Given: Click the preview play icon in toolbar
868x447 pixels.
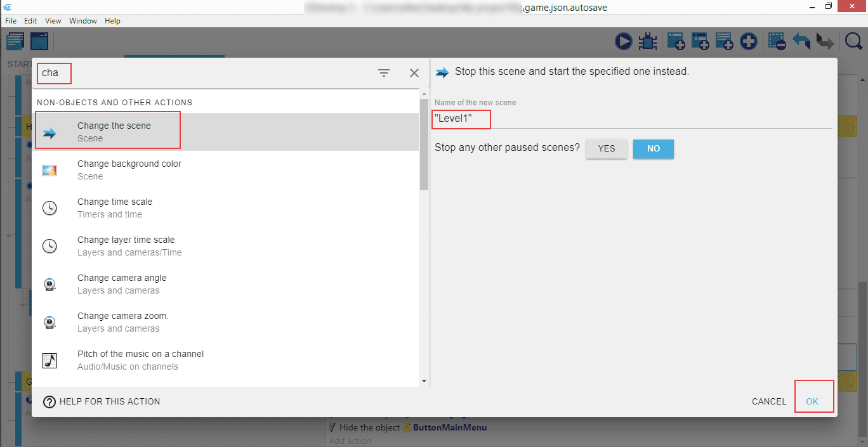Looking at the screenshot, I should tap(623, 42).
